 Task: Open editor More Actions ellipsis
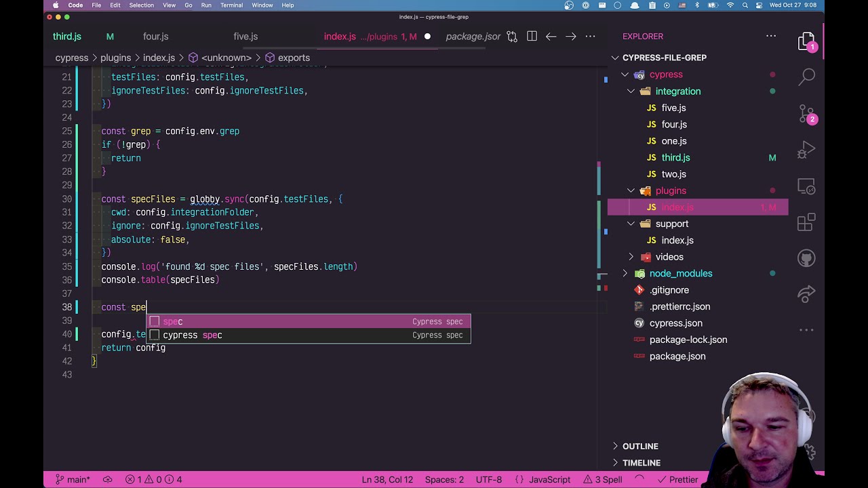[591, 37]
